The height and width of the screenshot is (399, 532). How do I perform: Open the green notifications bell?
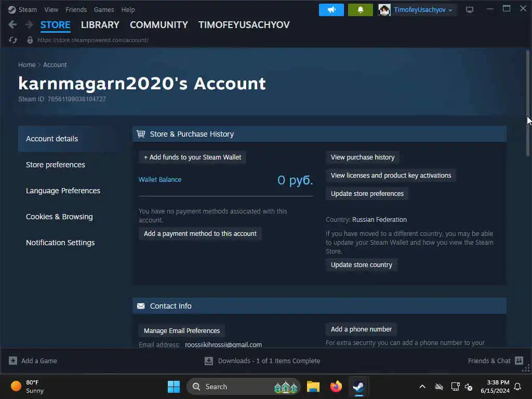(361, 10)
